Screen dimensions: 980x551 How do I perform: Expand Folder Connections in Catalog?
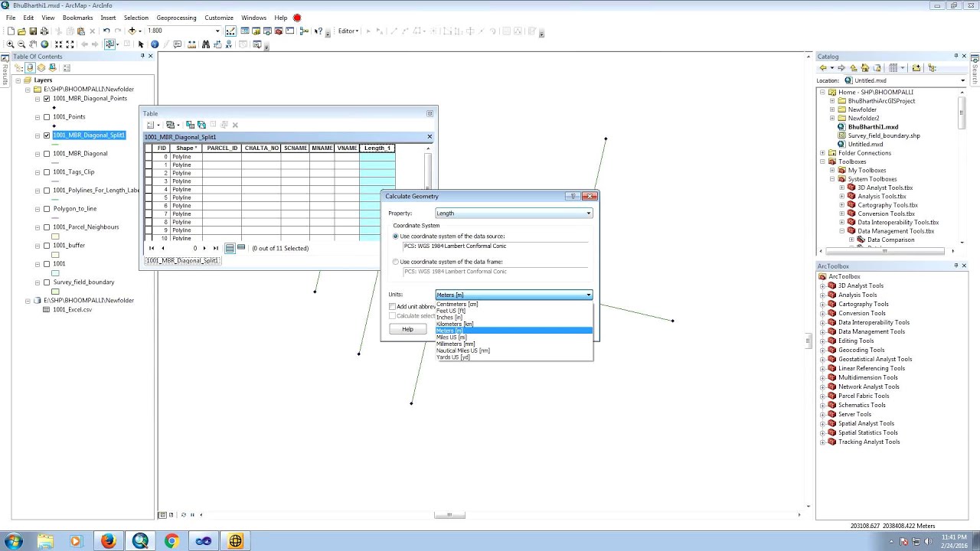[x=823, y=153]
